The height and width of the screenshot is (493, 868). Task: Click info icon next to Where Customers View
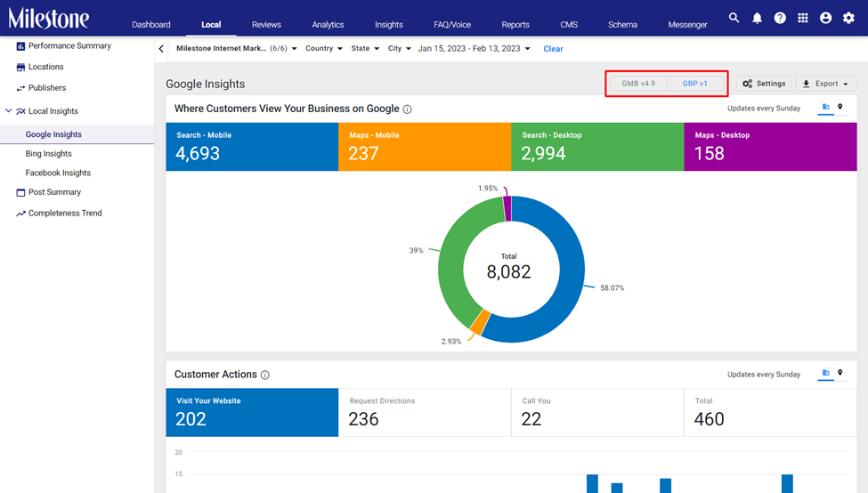pos(408,109)
